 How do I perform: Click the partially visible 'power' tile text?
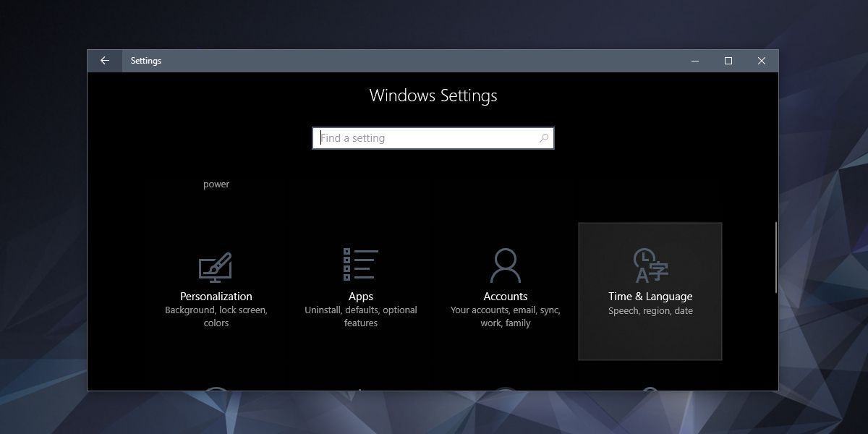[216, 184]
